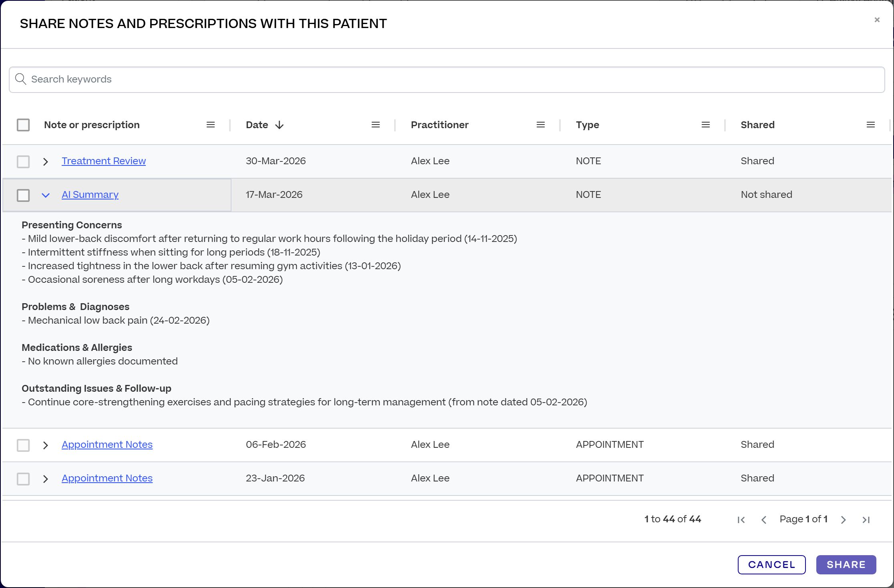Open the Appointment Notes link dated 23-Jan-2026
Viewport: 894px width, 588px height.
[x=107, y=478]
